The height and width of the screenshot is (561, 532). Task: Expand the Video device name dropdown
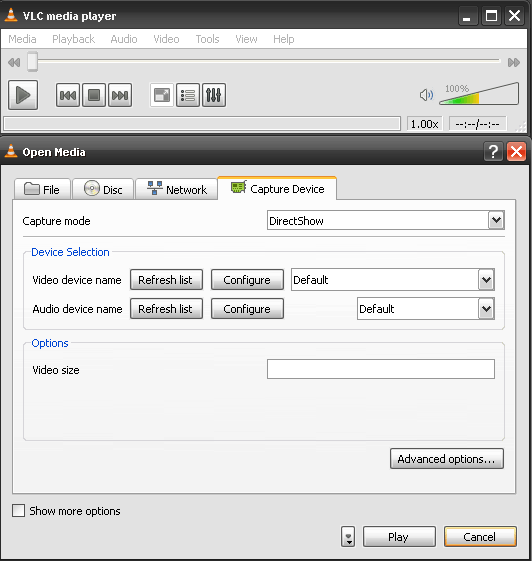tap(486, 279)
